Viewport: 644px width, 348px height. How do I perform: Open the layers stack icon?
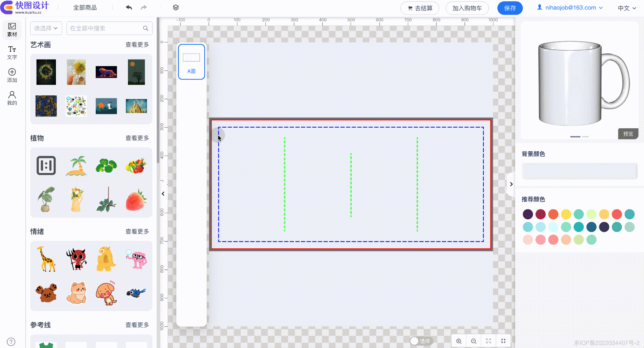pos(176,8)
